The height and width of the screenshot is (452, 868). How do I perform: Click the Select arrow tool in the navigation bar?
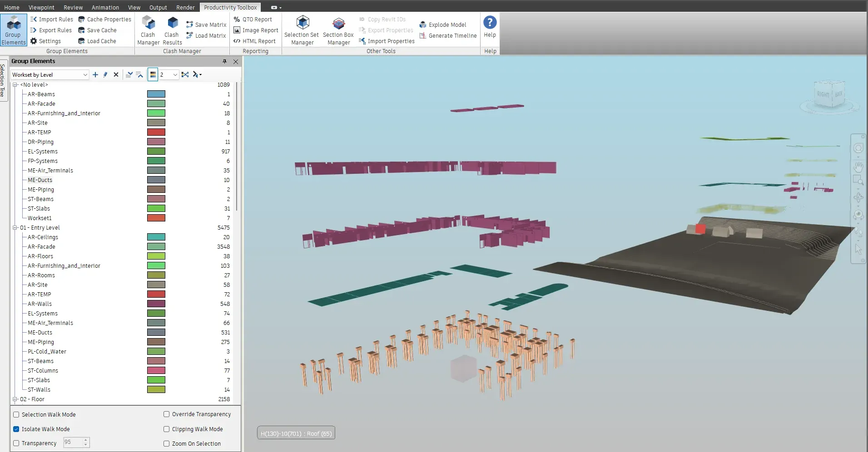click(x=858, y=249)
